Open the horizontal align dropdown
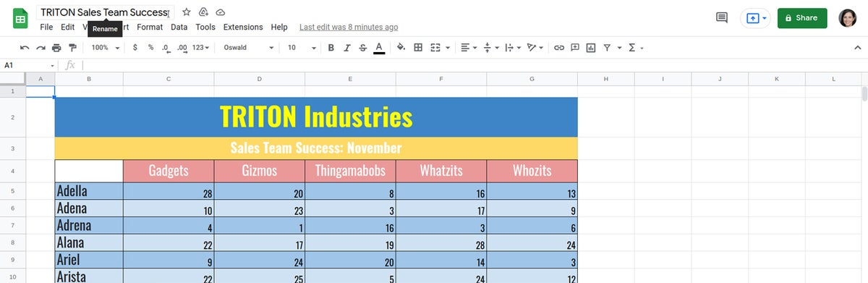 pyautogui.click(x=468, y=48)
